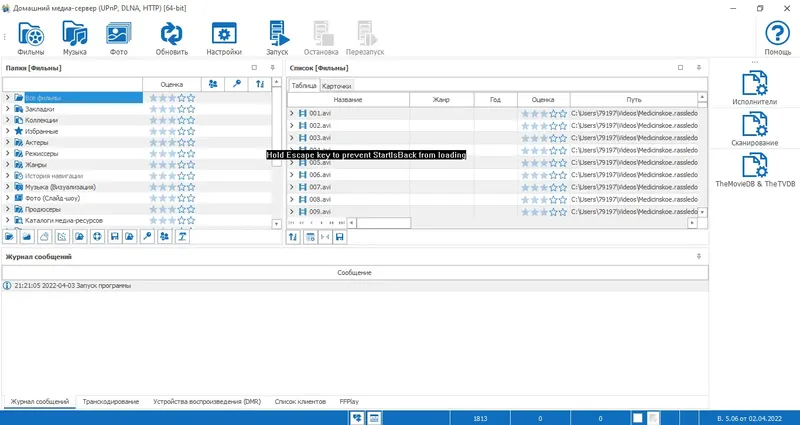This screenshot has width=800, height=425.
Task: Click the sort icon in the folder tree header
Action: click(x=260, y=84)
